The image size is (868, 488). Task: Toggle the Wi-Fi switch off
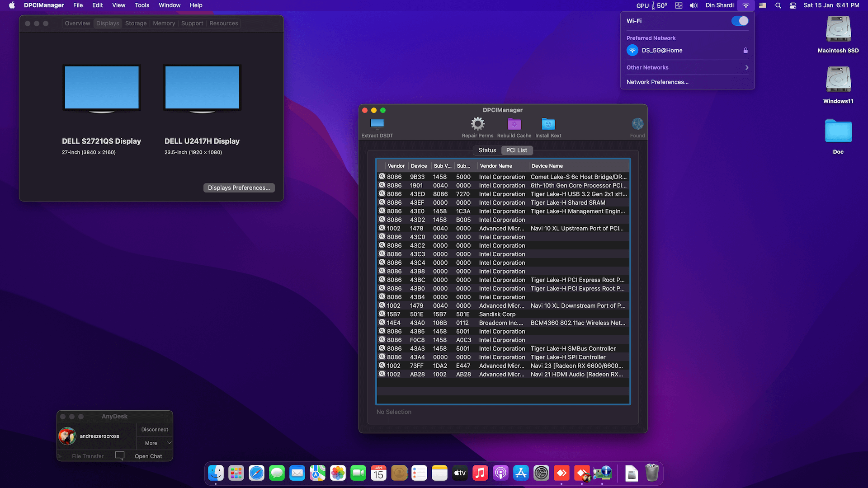(x=740, y=21)
